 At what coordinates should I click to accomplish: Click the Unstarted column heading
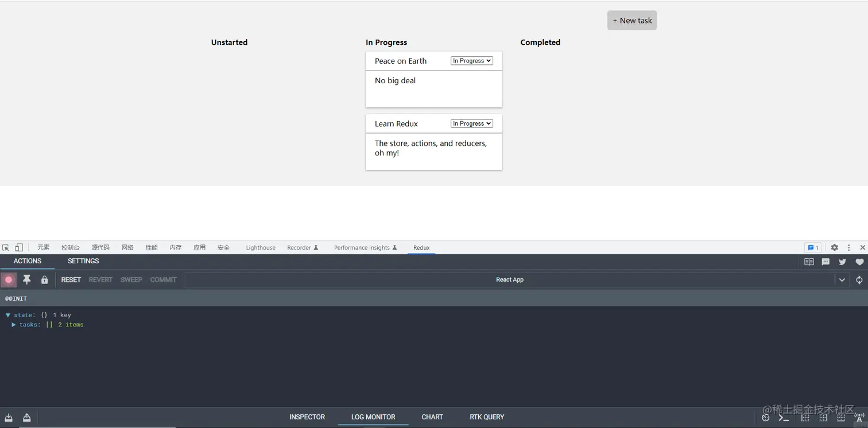click(229, 42)
